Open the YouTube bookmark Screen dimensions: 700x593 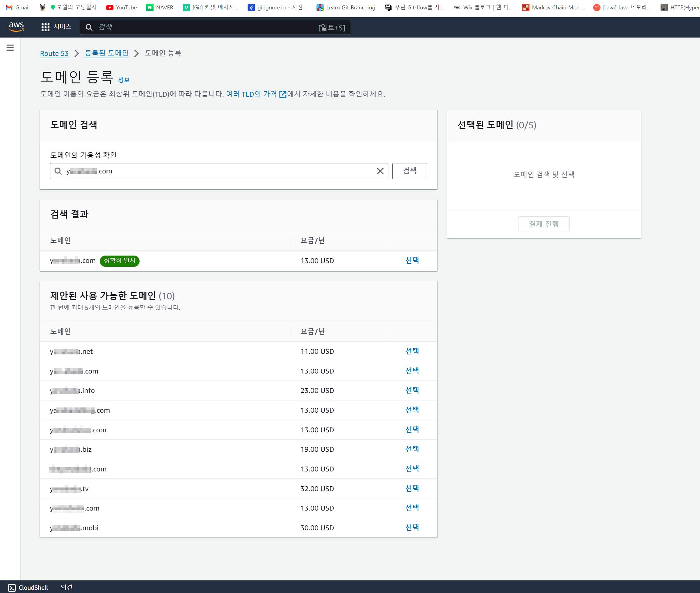point(121,7)
